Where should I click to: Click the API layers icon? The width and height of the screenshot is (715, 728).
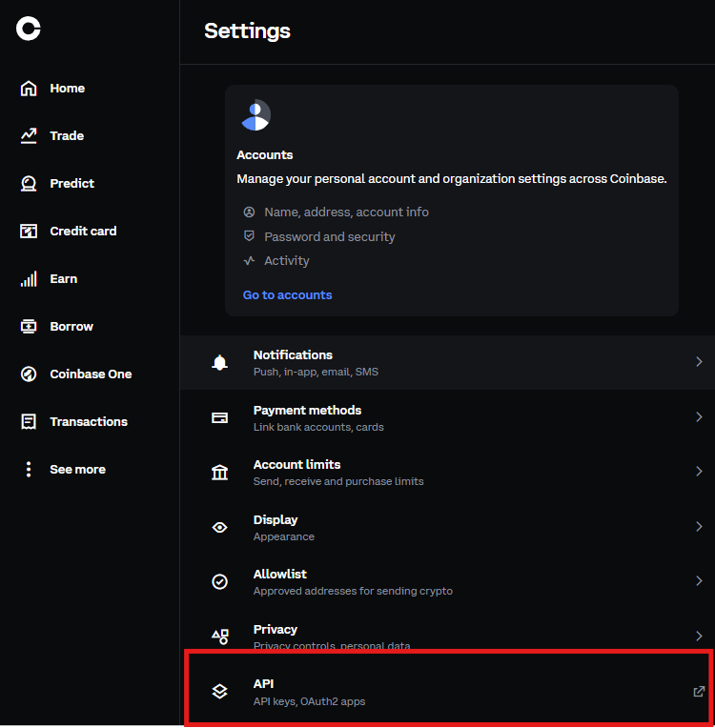220,692
